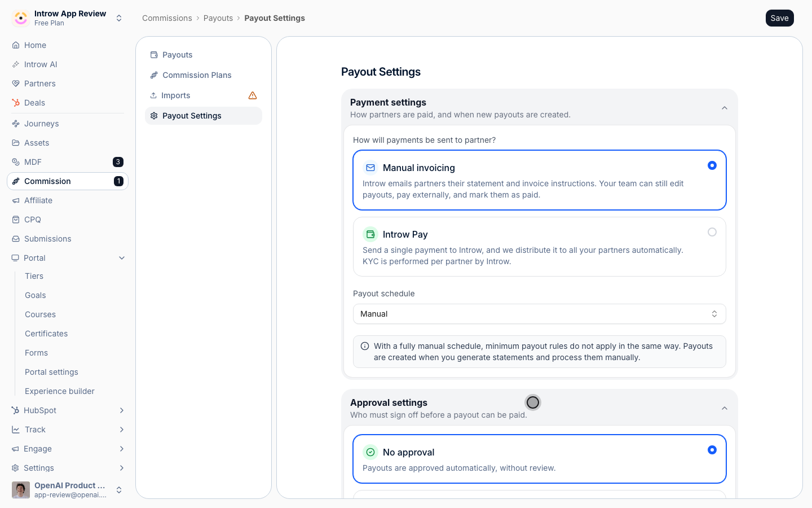Open Portal settings in sidebar
This screenshot has width=812, height=508.
[x=51, y=372]
